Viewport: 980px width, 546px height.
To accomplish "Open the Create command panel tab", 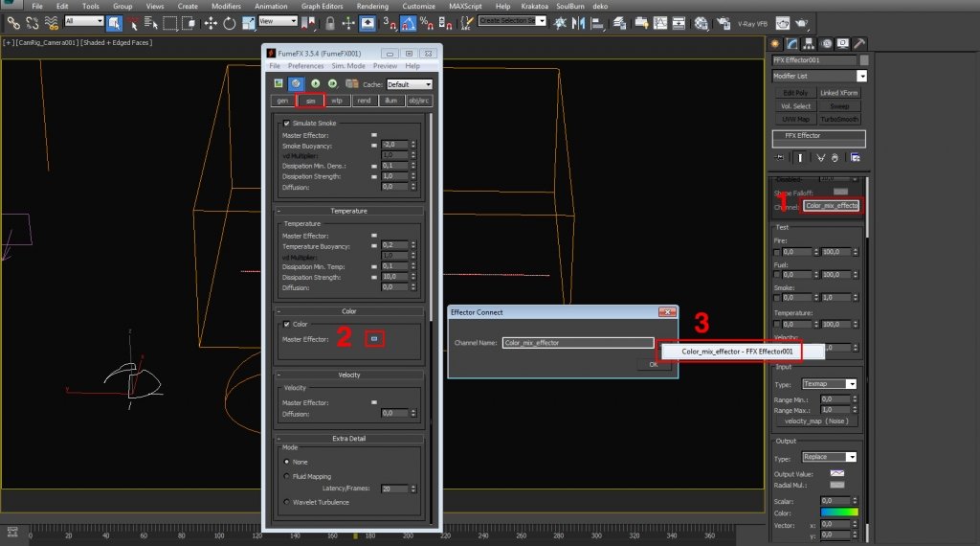I will coord(775,44).
